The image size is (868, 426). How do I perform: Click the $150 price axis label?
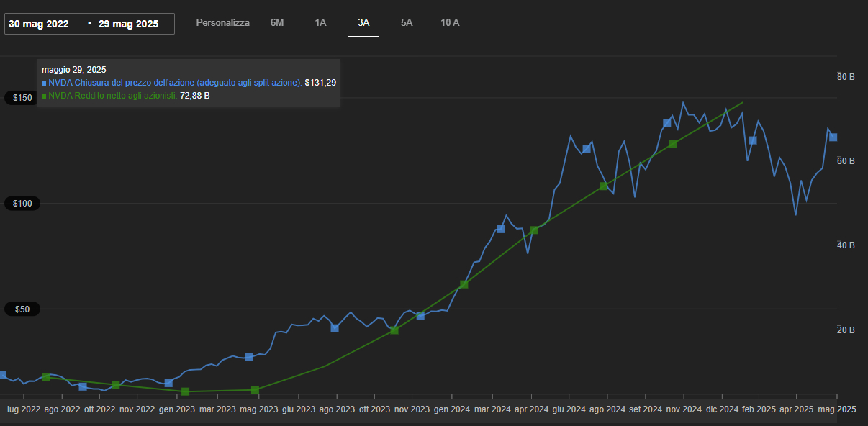tap(22, 98)
